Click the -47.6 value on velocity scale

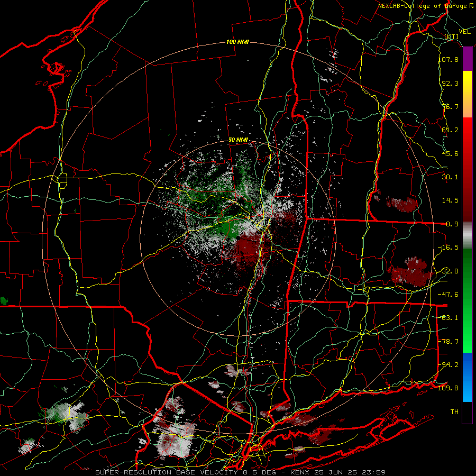click(448, 295)
